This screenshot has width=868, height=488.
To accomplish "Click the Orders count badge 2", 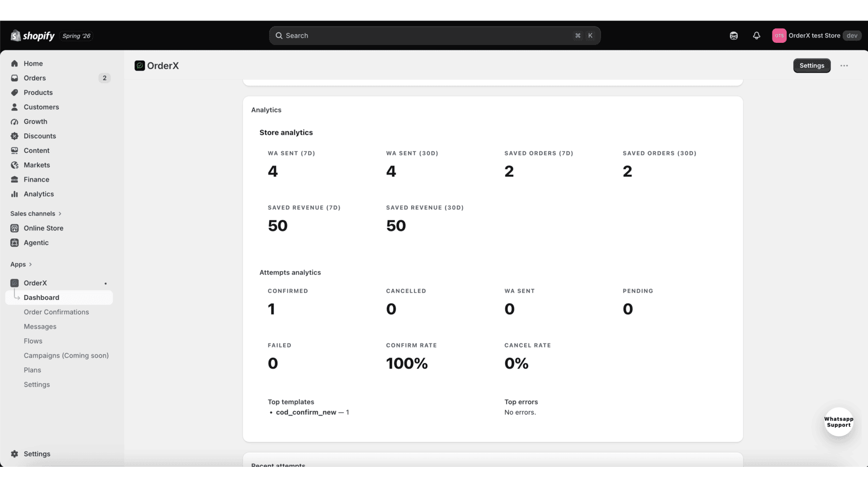I will 105,78.
